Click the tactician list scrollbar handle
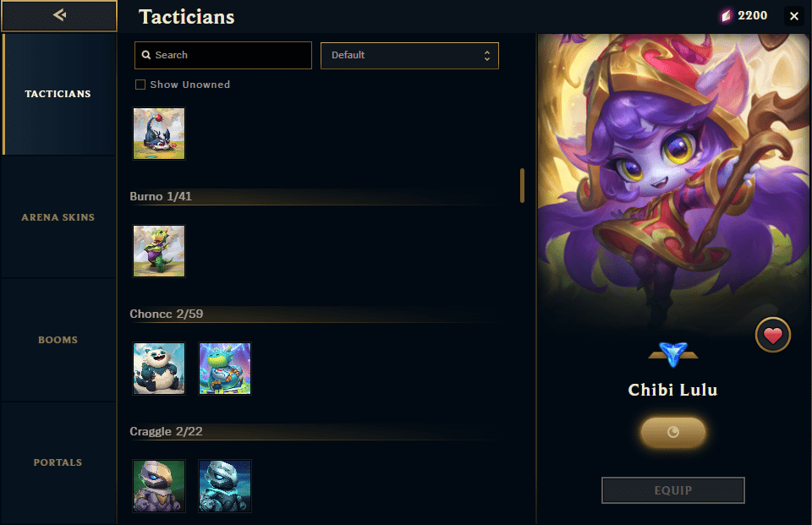Viewport: 812px width, 525px height. click(522, 185)
